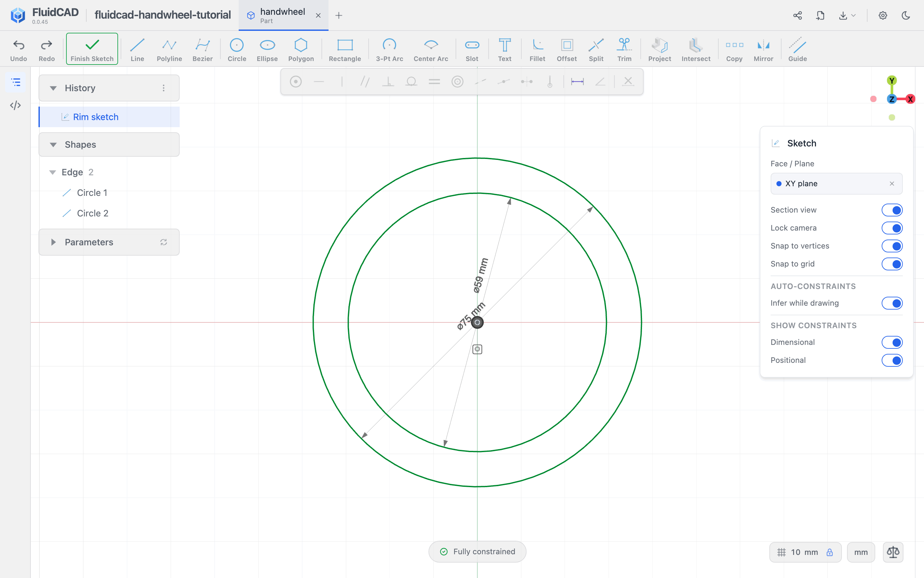Pick the Ellipse tool
The image size is (924, 578).
pos(267,49)
